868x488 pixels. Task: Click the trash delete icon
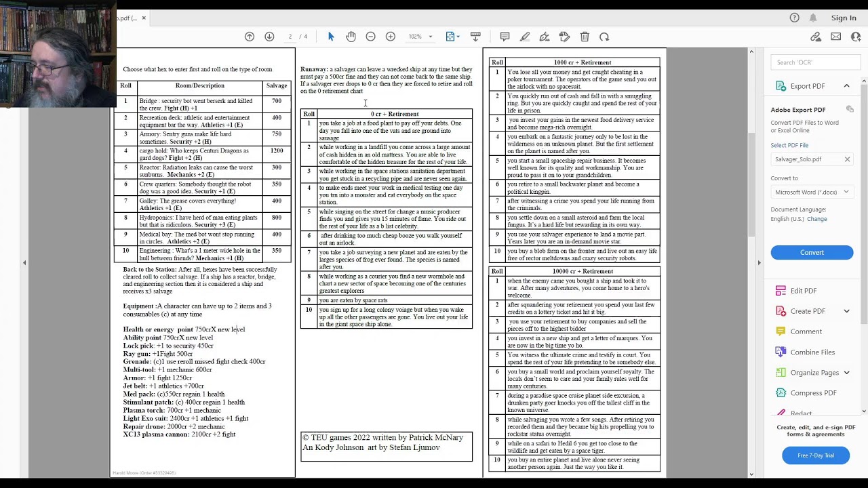pos(585,37)
